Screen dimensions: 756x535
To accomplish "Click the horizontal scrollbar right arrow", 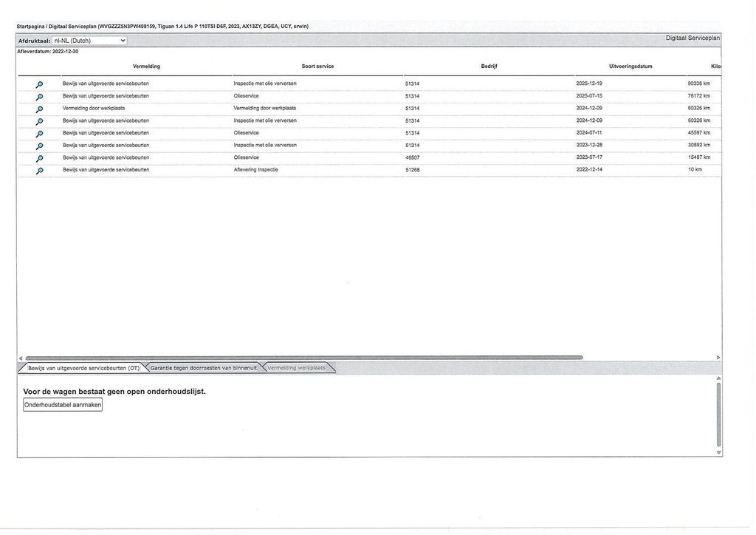I will [718, 358].
